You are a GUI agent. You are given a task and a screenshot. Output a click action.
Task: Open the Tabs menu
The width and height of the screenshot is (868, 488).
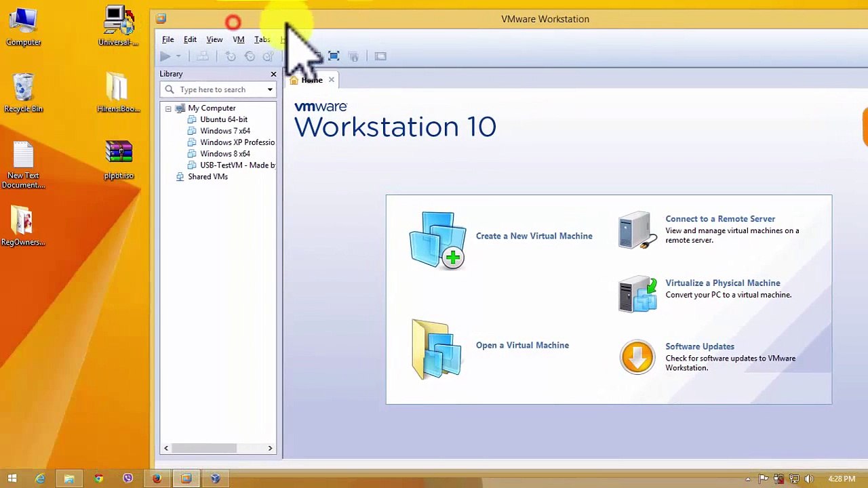click(262, 39)
